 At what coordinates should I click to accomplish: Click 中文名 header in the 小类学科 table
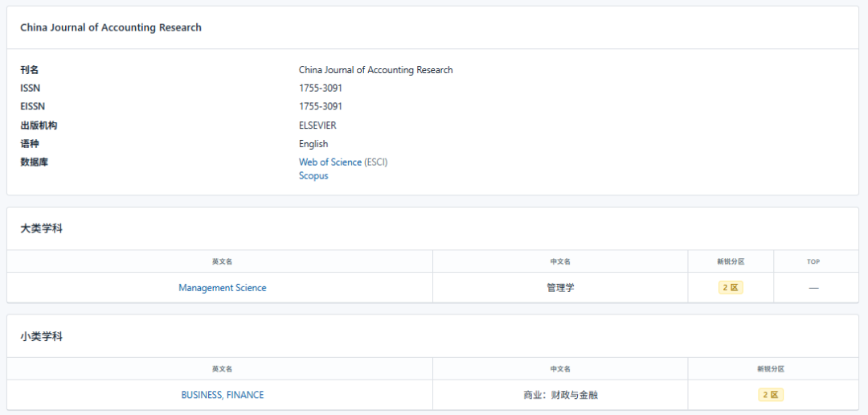[560, 368]
